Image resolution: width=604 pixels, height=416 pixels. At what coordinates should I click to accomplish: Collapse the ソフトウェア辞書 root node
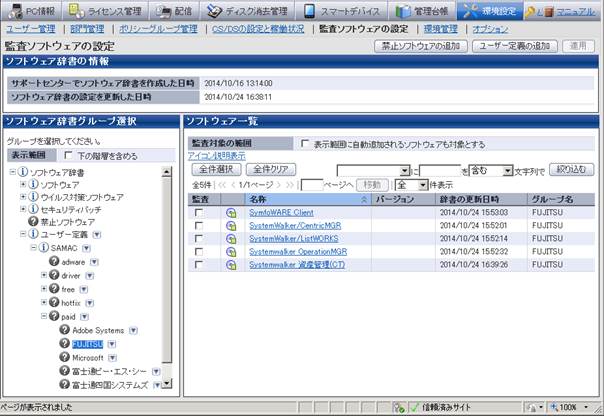[12, 172]
